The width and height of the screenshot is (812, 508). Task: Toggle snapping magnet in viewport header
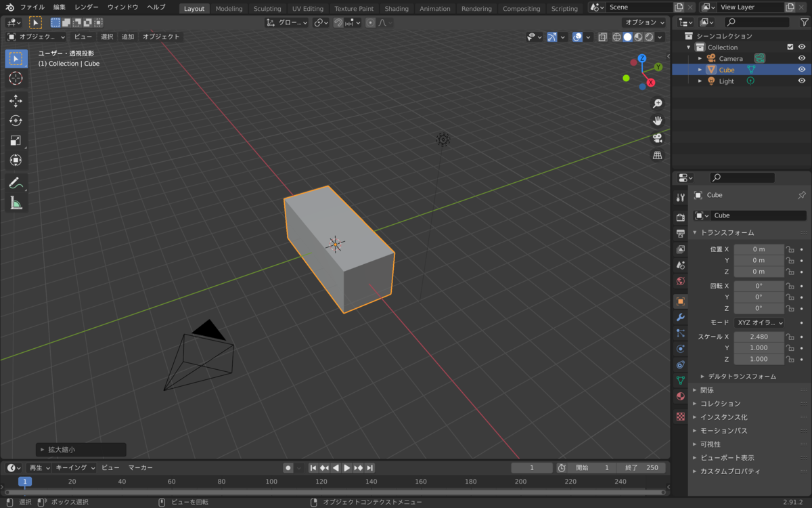[x=338, y=22]
